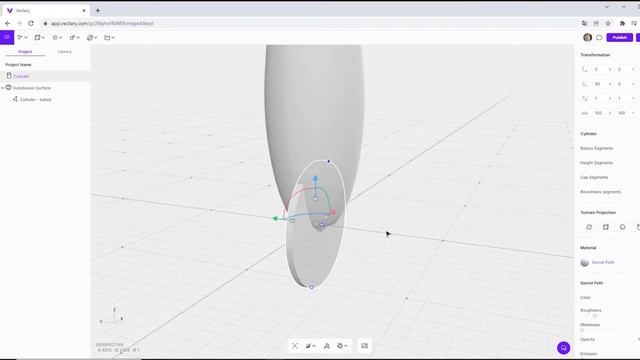This screenshot has width=640, height=360.
Task: Open the selection mode tool dropdown arrow
Action: pyautogui.click(x=26, y=38)
